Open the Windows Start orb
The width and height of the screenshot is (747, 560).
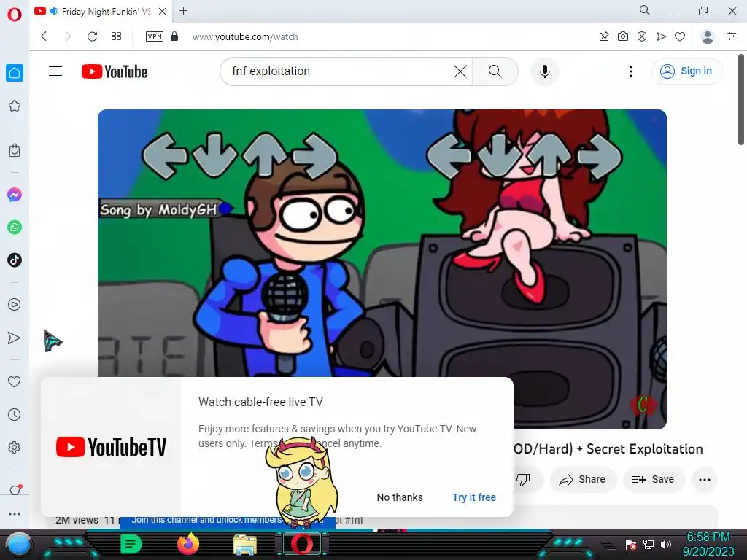click(18, 545)
